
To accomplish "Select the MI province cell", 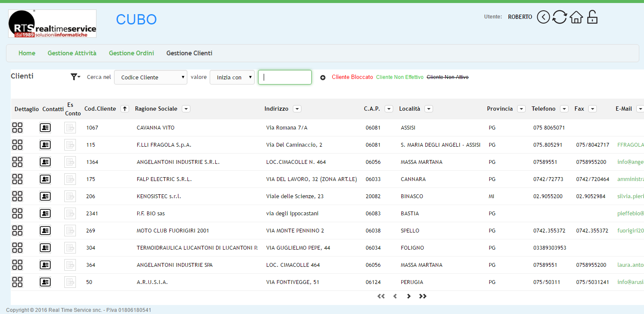I will 491,196.
